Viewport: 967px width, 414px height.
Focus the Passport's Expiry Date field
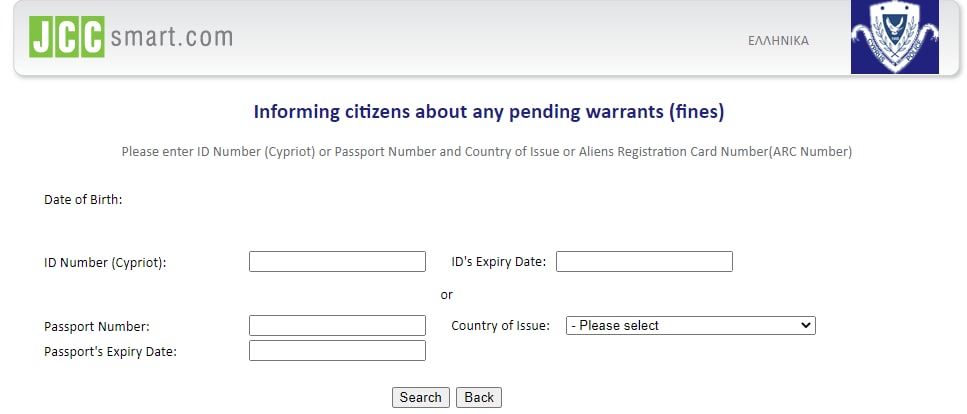(x=337, y=351)
